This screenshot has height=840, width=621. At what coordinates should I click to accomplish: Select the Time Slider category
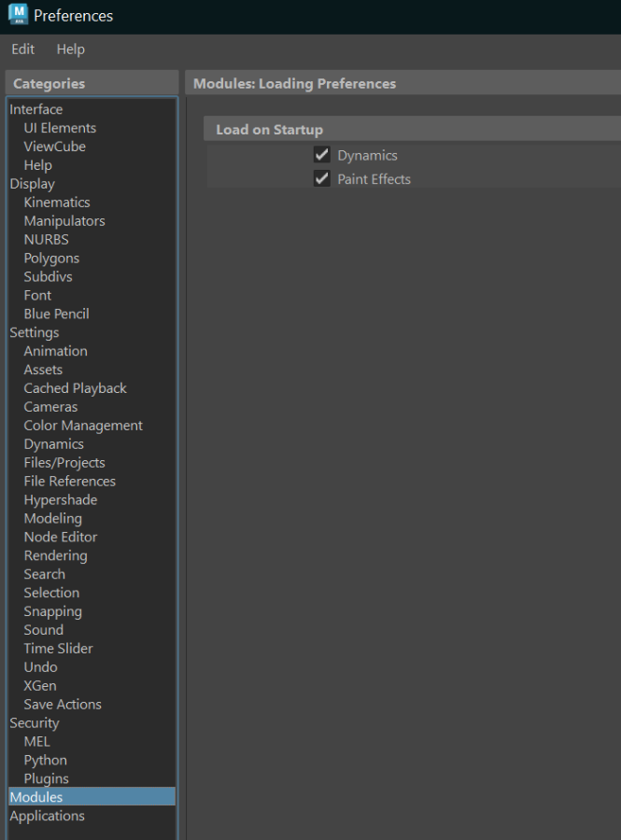coord(58,649)
